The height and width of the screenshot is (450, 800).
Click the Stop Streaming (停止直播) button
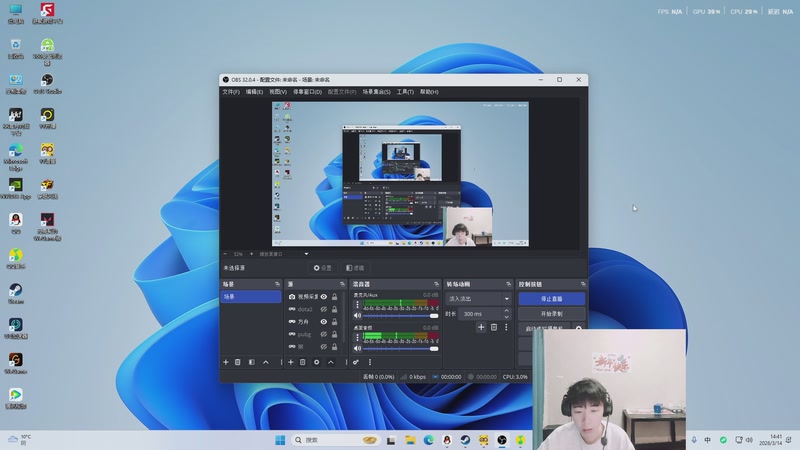pyautogui.click(x=552, y=298)
